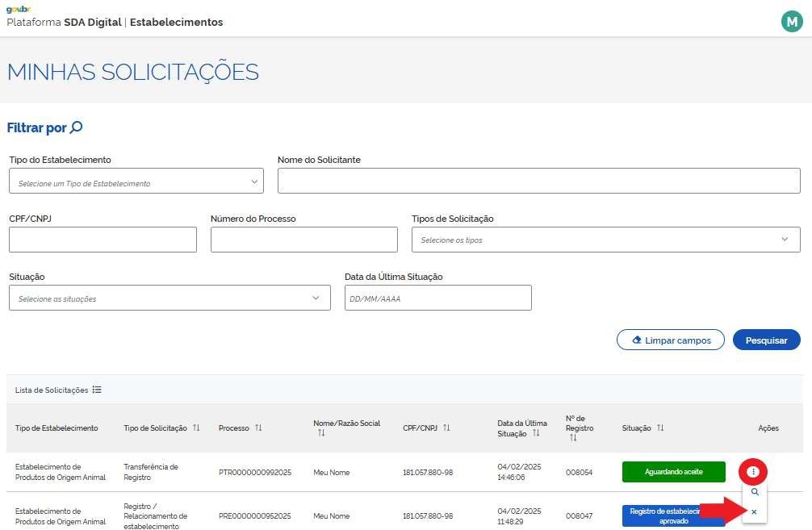Image resolution: width=812 pixels, height=530 pixels.
Task: Click the Lista de Solicitações list icon
Action: pyautogui.click(x=97, y=390)
